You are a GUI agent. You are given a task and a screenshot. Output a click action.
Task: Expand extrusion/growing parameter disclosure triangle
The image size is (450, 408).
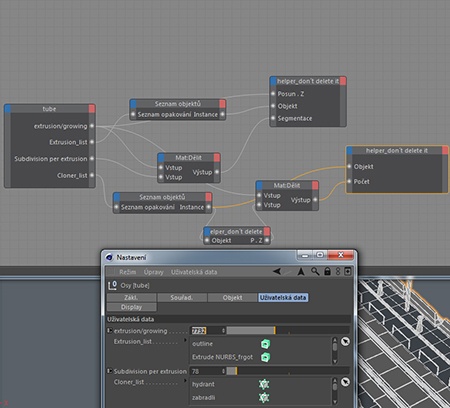[109, 331]
